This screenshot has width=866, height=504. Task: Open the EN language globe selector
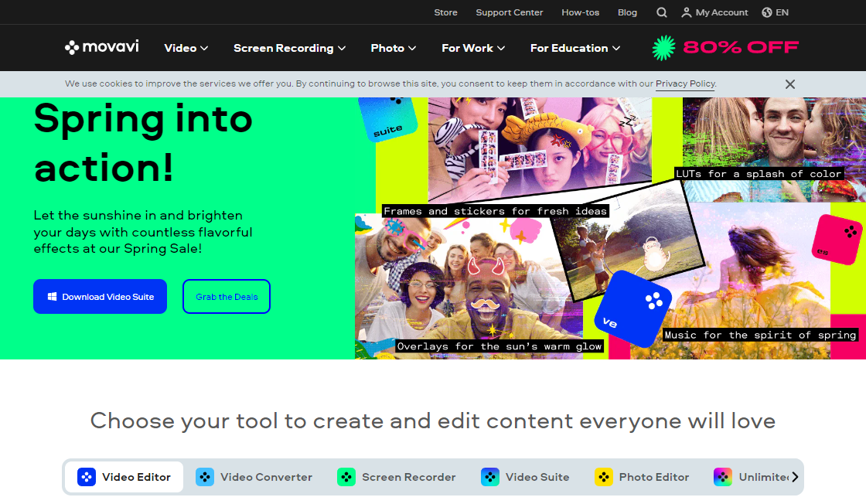(x=775, y=12)
